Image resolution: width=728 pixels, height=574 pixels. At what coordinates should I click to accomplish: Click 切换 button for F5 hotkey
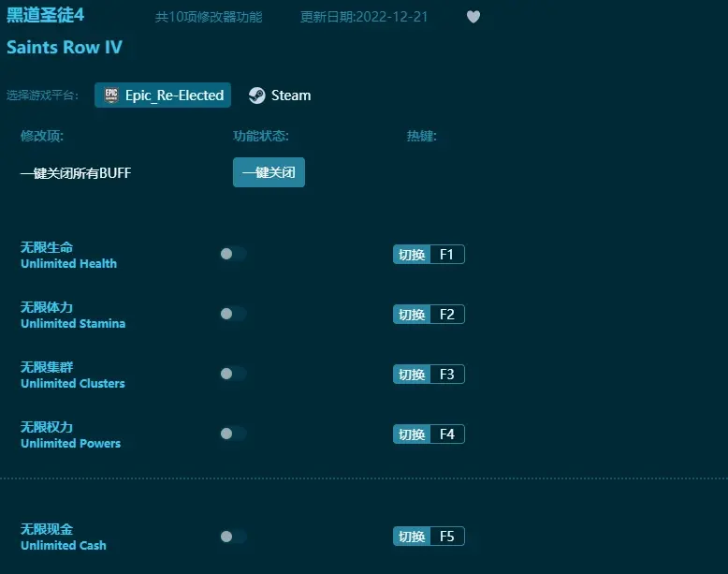click(412, 537)
